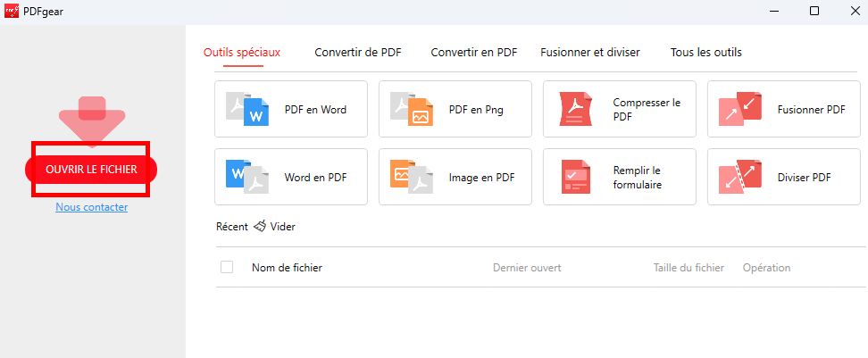Click the Fusionner PDF label
The height and width of the screenshot is (358, 868).
pos(812,110)
